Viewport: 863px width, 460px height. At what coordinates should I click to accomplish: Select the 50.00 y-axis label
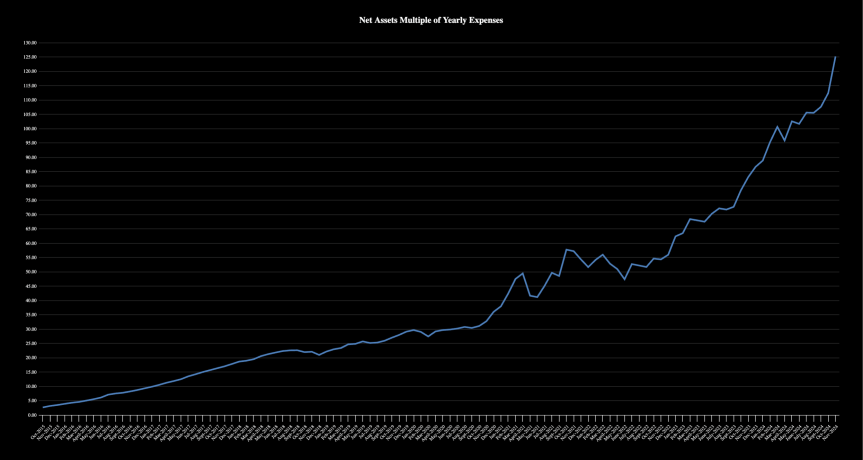pos(30,272)
